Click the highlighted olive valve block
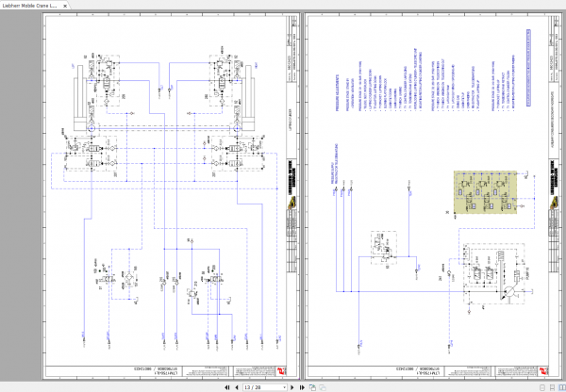 point(485,192)
